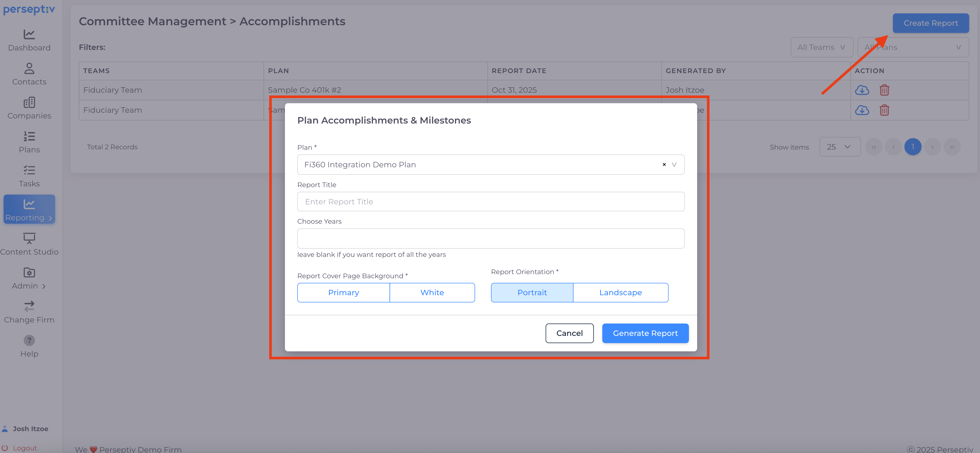Open Content Studio presentation icon
The width and height of the screenshot is (980, 453).
[x=29, y=238]
